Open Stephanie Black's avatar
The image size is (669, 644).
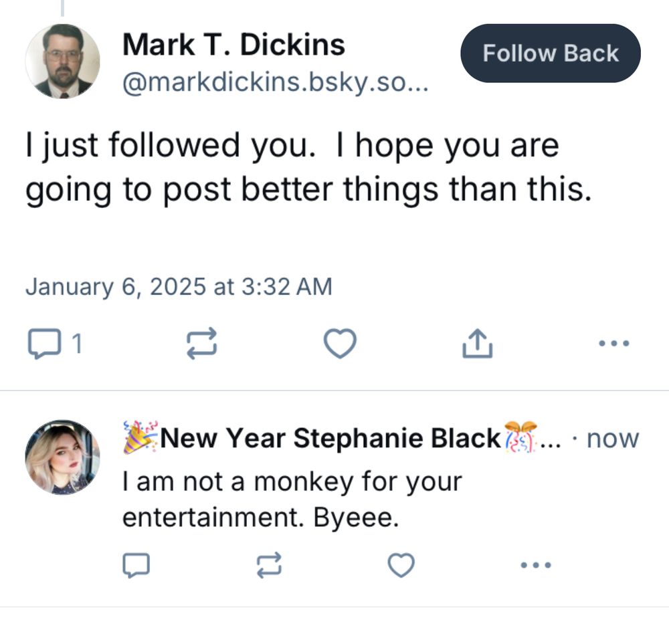coord(62,457)
